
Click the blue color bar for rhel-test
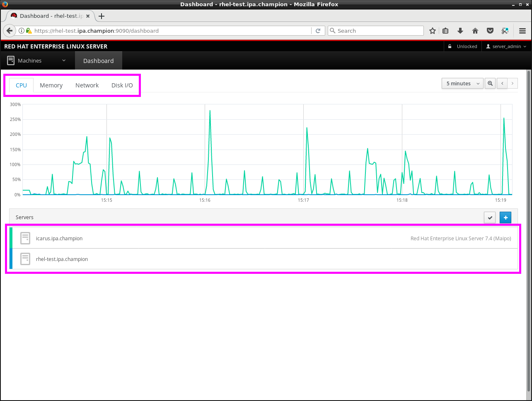tap(11, 259)
